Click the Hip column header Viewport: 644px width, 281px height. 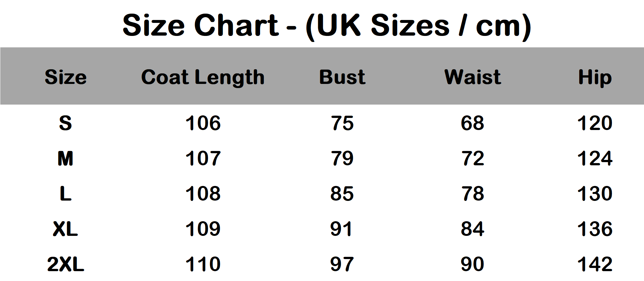(595, 77)
